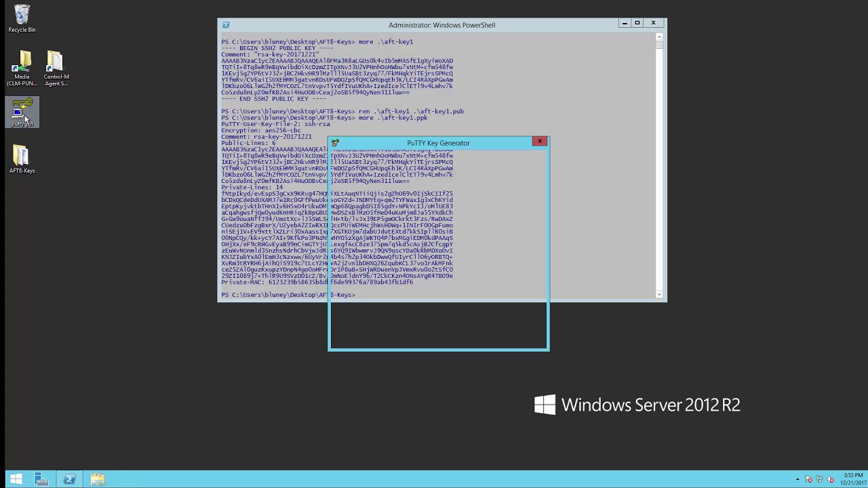Select the Control-M Agent shortcut icon
The image size is (868, 488).
56,68
